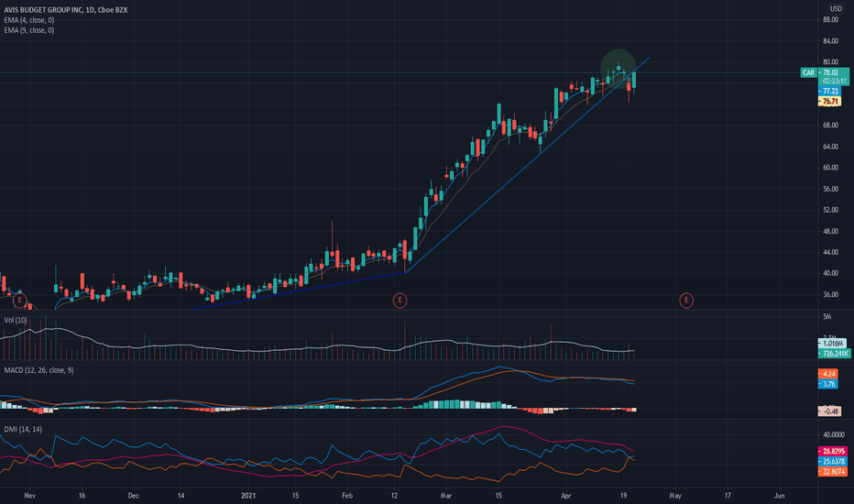Click the Feb label on the time axis
Screen dimensions: 854x504
[347, 495]
